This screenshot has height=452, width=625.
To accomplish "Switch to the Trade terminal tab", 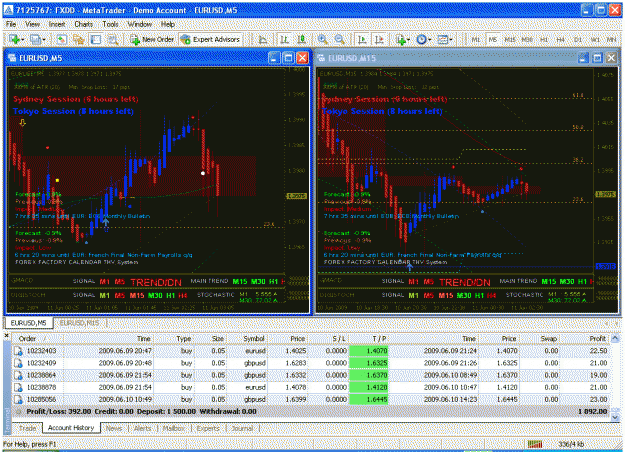I will tap(28, 428).
